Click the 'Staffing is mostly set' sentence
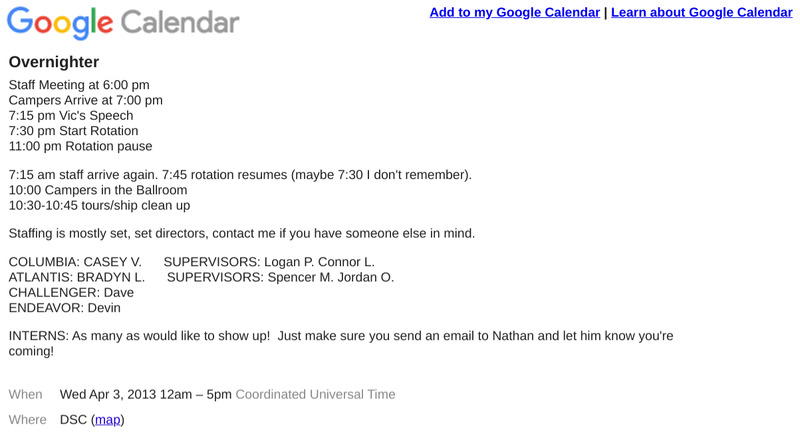This screenshot has height=447, width=800. click(241, 234)
